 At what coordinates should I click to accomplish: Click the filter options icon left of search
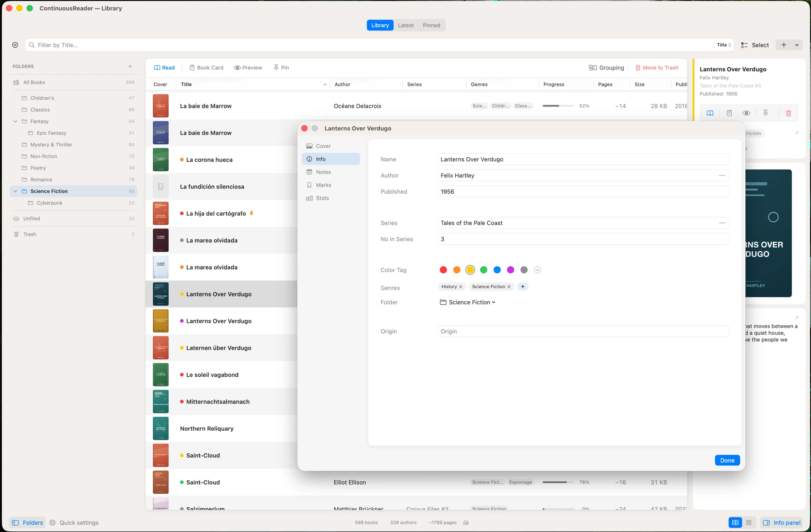(x=15, y=45)
